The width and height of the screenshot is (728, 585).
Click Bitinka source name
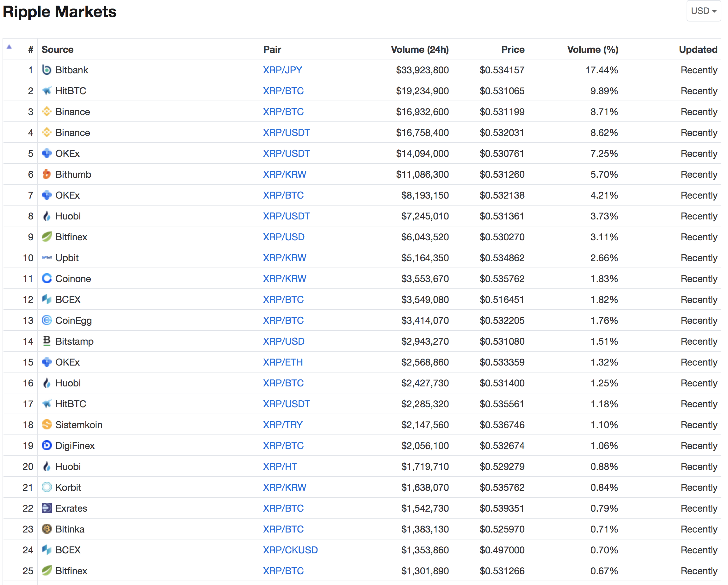click(x=70, y=529)
